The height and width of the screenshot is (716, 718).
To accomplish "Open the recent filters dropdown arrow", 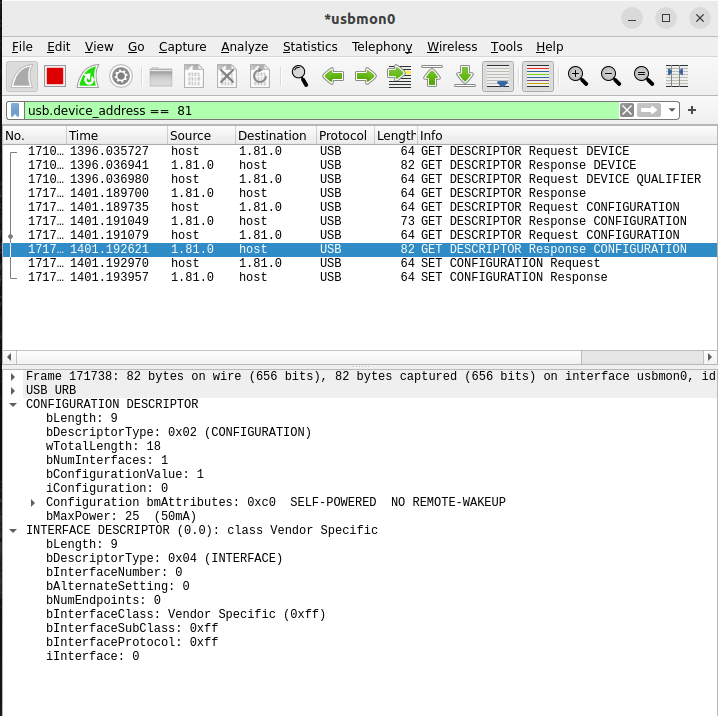I will point(671,110).
